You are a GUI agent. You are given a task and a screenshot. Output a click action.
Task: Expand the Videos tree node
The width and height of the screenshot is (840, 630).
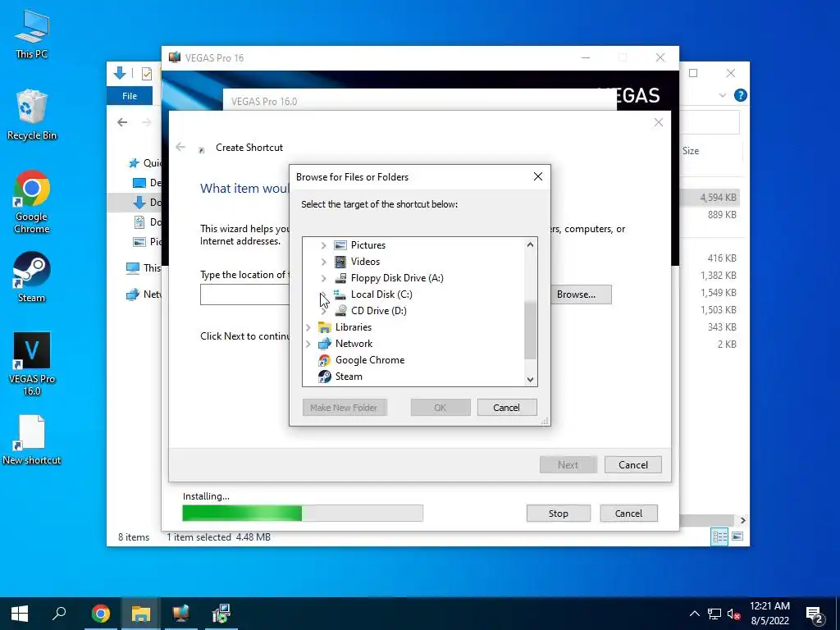coord(323,262)
